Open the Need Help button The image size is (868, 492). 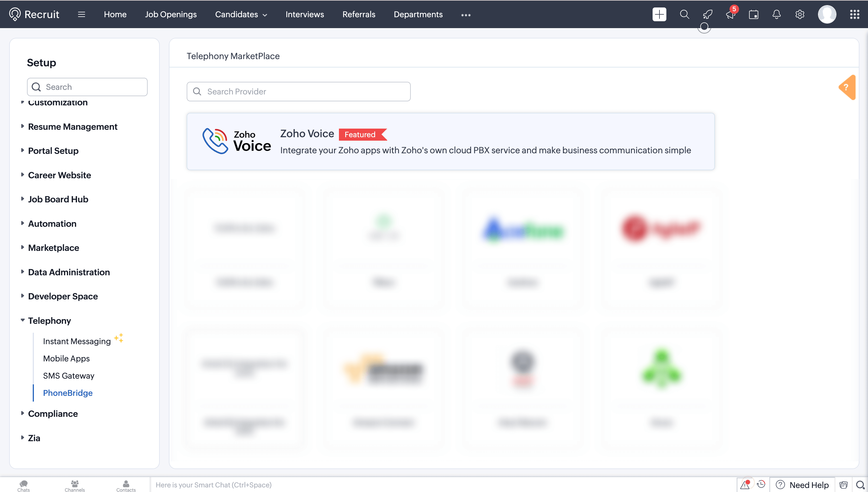tap(803, 485)
